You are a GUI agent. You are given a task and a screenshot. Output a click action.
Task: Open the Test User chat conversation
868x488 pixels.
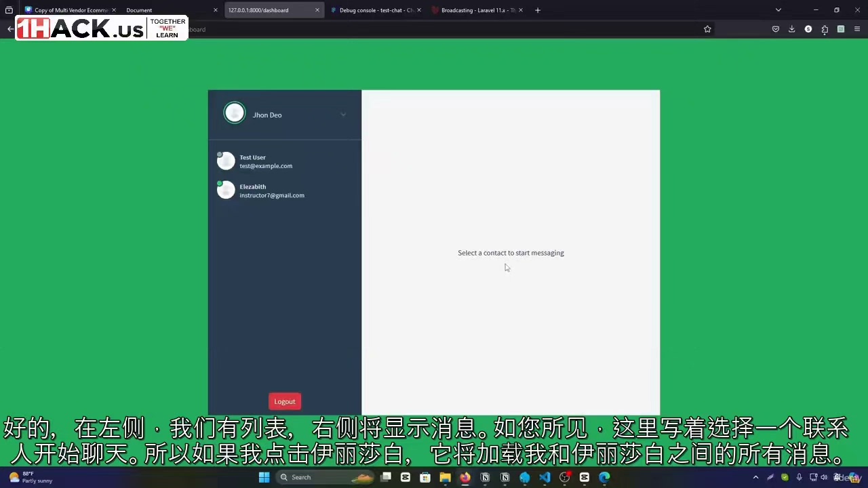[x=285, y=161]
